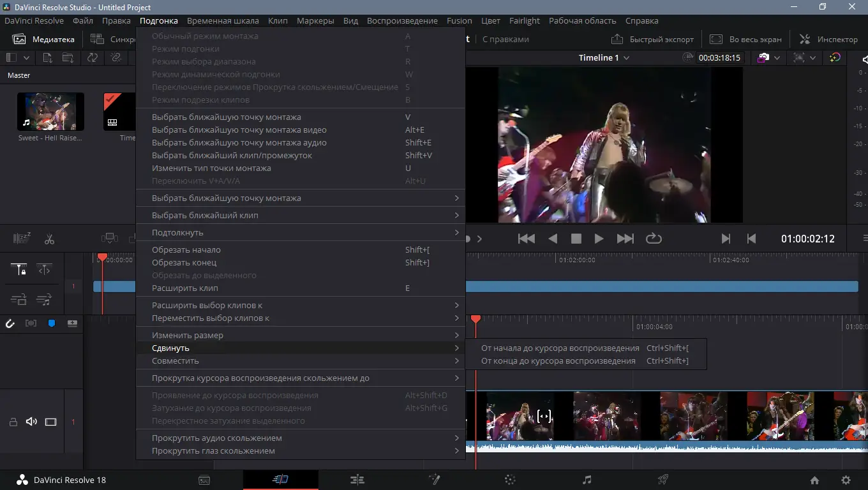The width and height of the screenshot is (868, 490).
Task: Open the project settings gear icon
Action: click(x=846, y=480)
